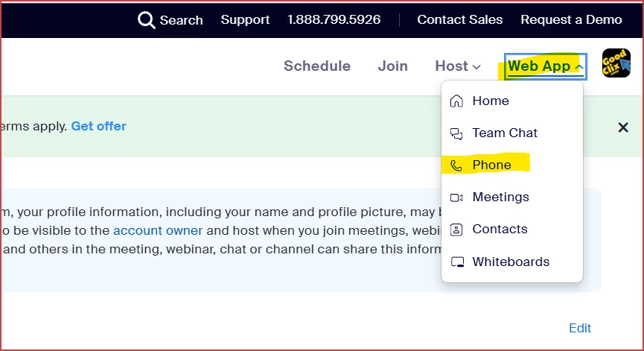Choose Phone in the Web App menu
This screenshot has width=644, height=351.
pyautogui.click(x=512, y=165)
